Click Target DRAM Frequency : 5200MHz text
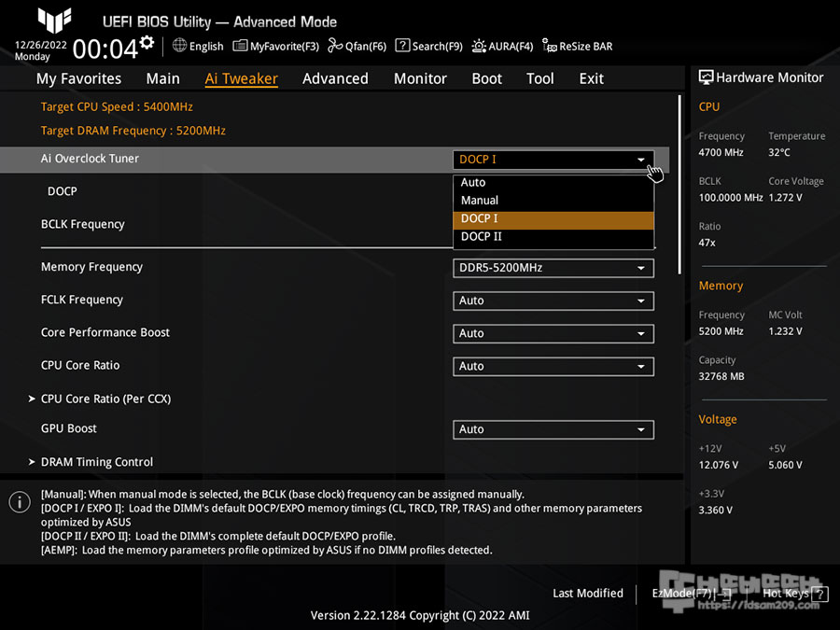 coord(133,130)
